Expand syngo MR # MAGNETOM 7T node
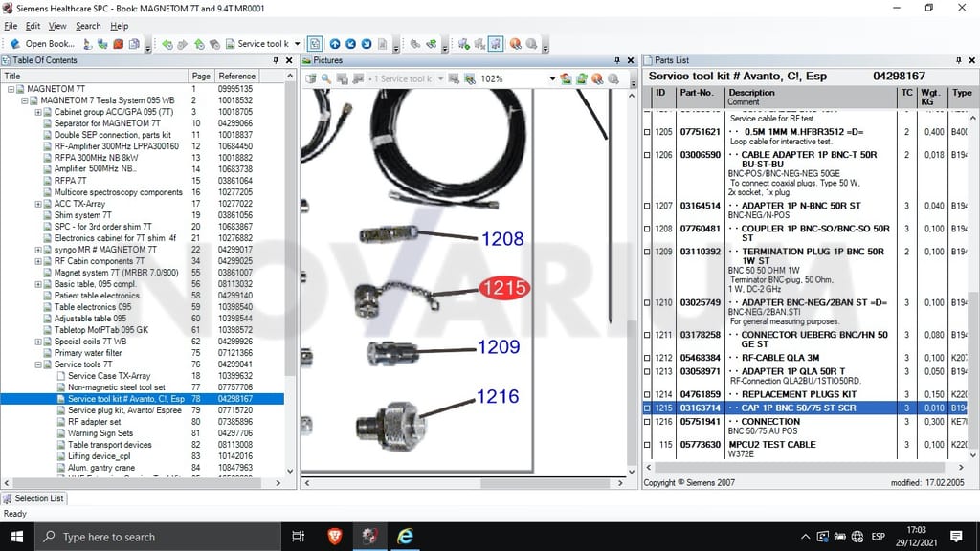 (38, 250)
